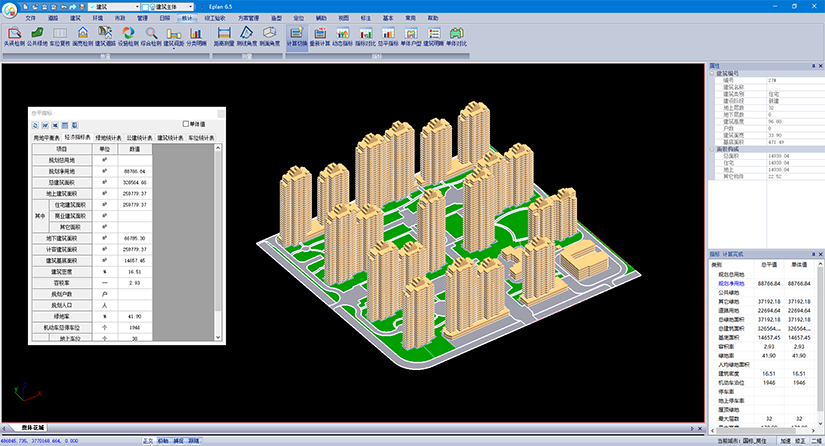The image size is (825, 446).
Task: Toggle the 单体值 checkbox
Action: (185, 125)
